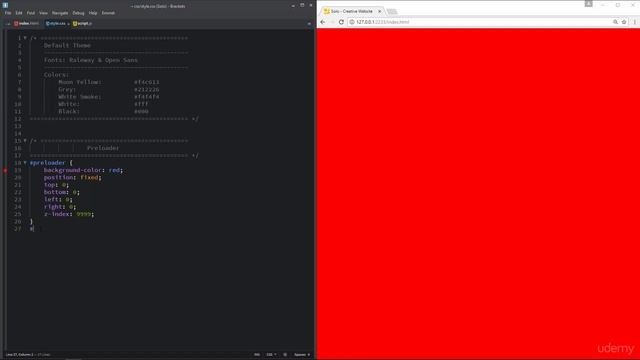Click the #preloader selector text
The width and height of the screenshot is (640, 360).
point(47,163)
